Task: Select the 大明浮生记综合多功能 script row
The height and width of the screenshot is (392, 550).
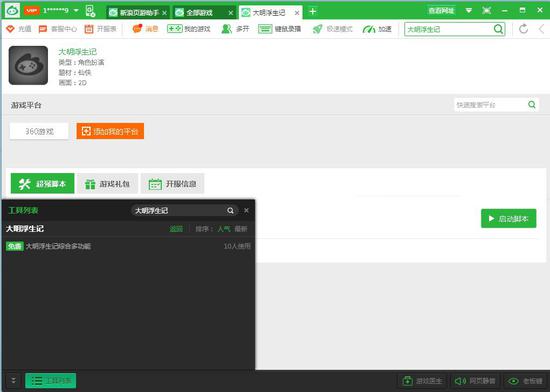Action: pyautogui.click(x=128, y=246)
